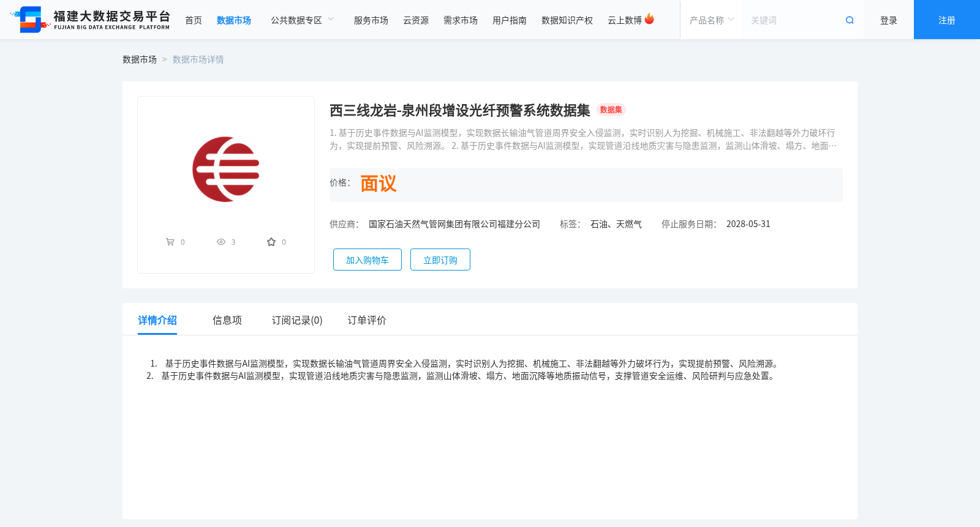
Task: Expand the 公共数据专区 dropdown menu
Action: pyautogui.click(x=303, y=20)
